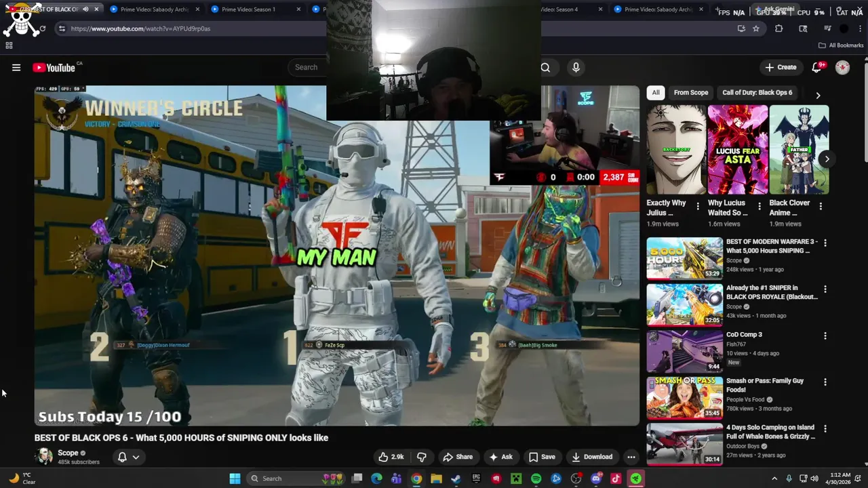This screenshot has height=488, width=868.
Task: Dislike the video
Action: (x=421, y=457)
